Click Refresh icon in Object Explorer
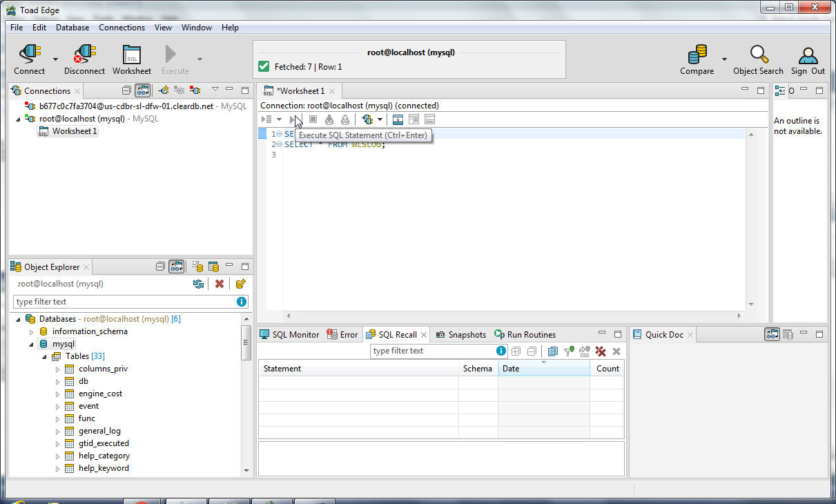The height and width of the screenshot is (504, 836). (x=199, y=284)
